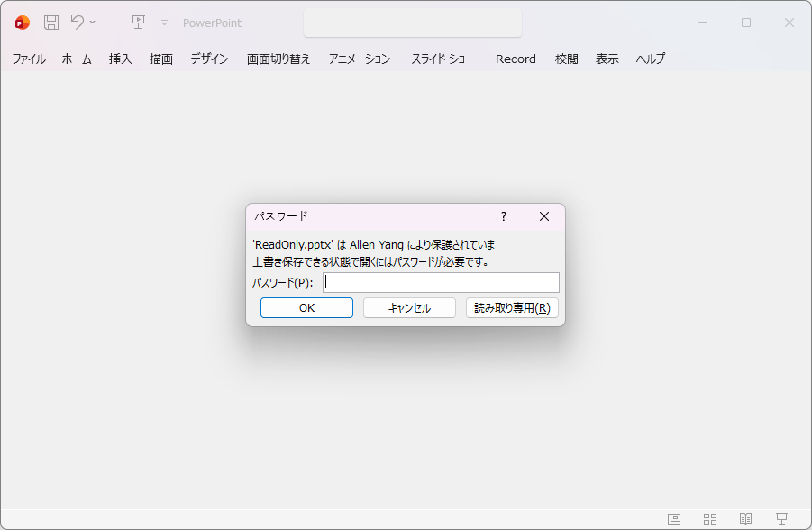The width and height of the screenshot is (812, 530).
Task: Click the password input field
Action: (441, 282)
